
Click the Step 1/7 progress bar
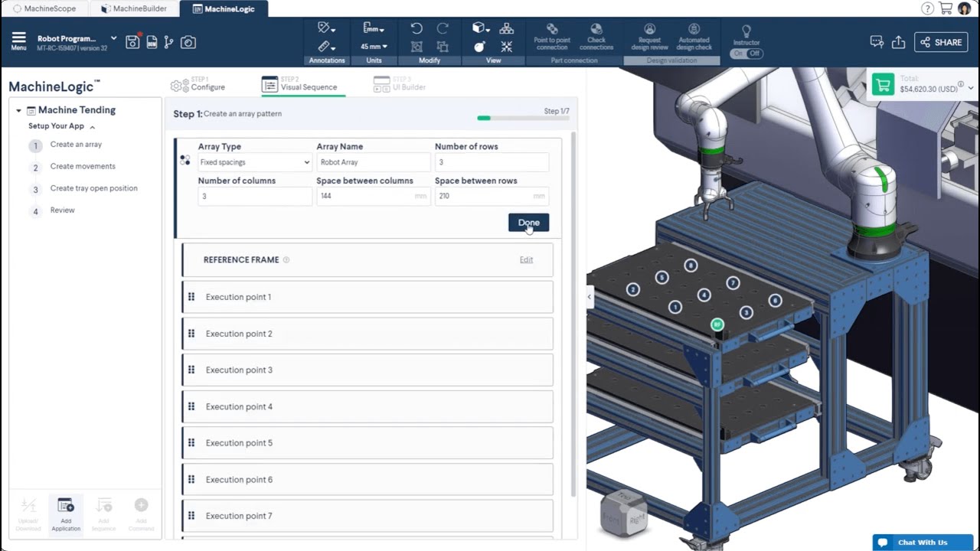tap(523, 118)
